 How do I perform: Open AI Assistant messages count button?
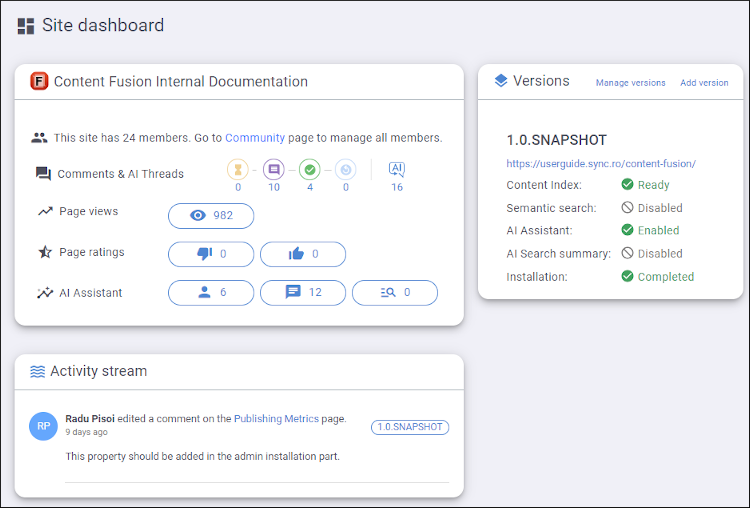pyautogui.click(x=303, y=293)
